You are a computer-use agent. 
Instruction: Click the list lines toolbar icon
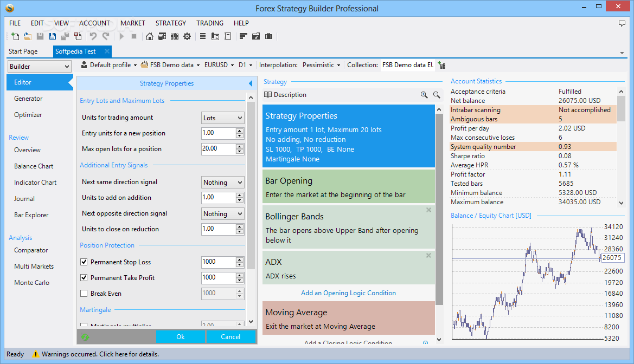click(x=203, y=36)
